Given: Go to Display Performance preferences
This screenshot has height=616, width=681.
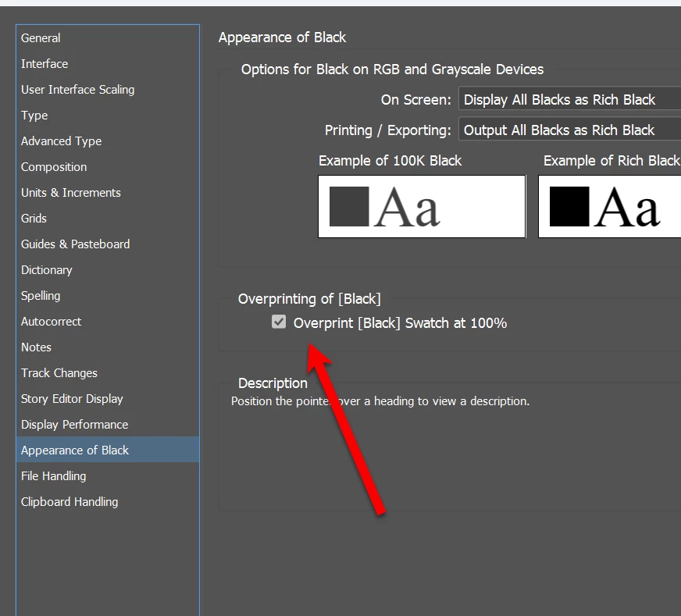Looking at the screenshot, I should click(x=108, y=425).
